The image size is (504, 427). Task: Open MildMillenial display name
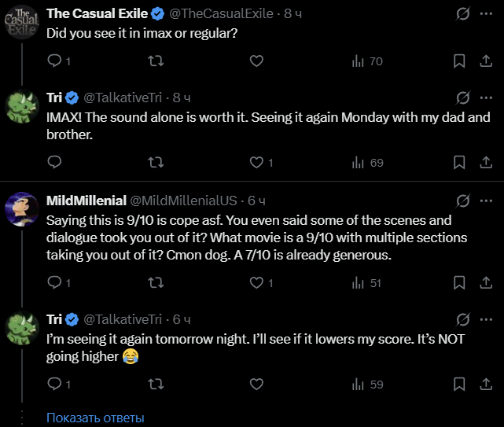(x=86, y=201)
